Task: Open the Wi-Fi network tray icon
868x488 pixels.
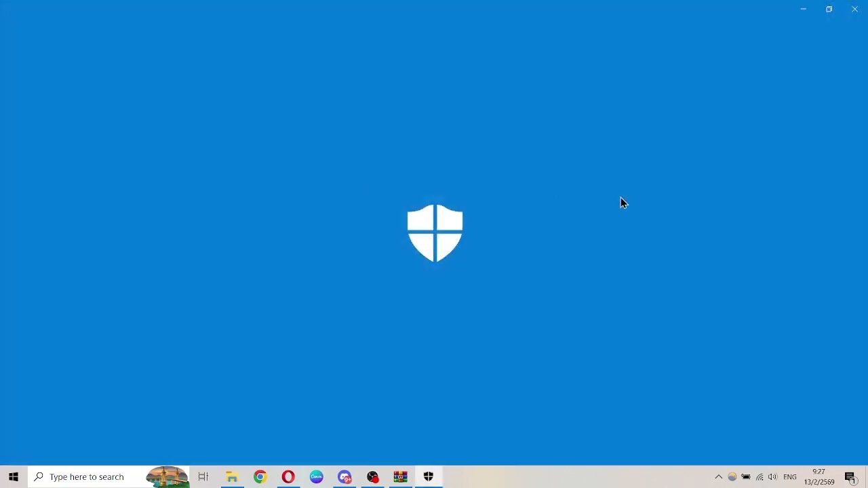Action: (x=759, y=476)
